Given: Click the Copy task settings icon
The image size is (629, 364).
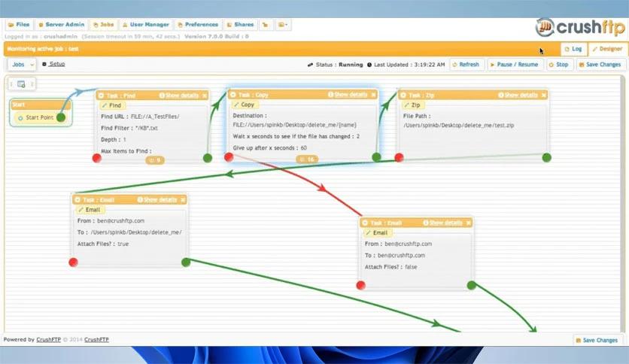Looking at the screenshot, I should pos(232,95).
